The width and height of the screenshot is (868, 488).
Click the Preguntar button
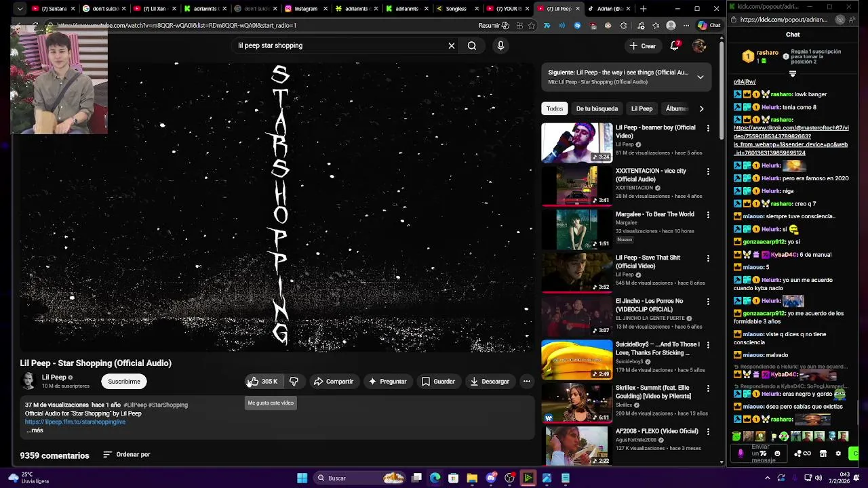tap(387, 382)
